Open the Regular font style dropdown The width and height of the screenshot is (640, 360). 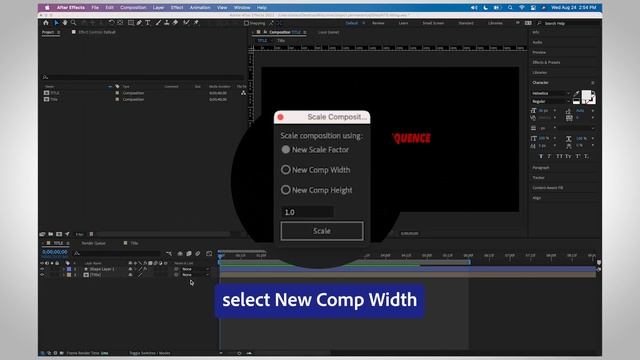click(x=551, y=101)
